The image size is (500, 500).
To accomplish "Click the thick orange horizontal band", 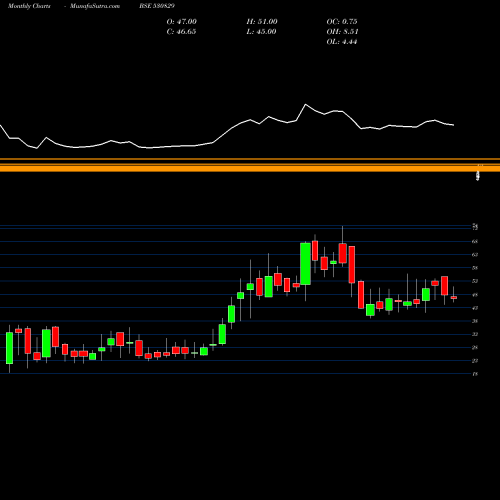I will pos(250,168).
